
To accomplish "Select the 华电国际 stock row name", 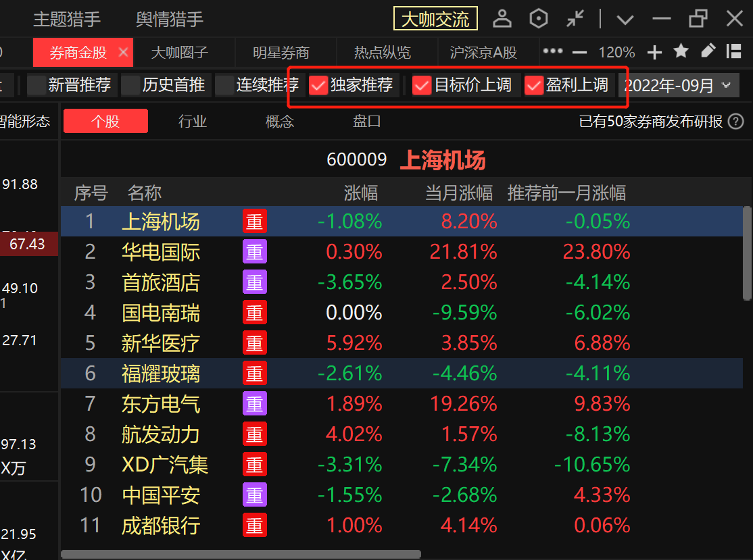I will pos(160,252).
